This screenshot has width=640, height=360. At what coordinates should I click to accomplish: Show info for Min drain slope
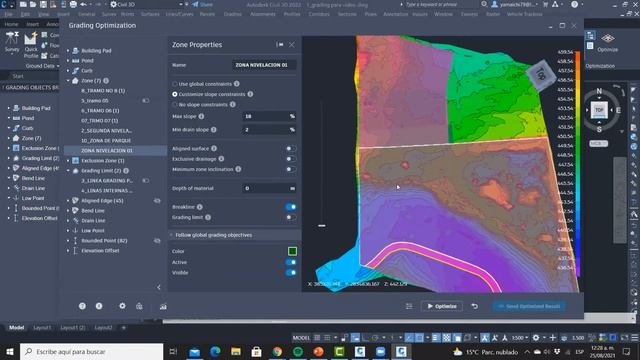(x=213, y=130)
